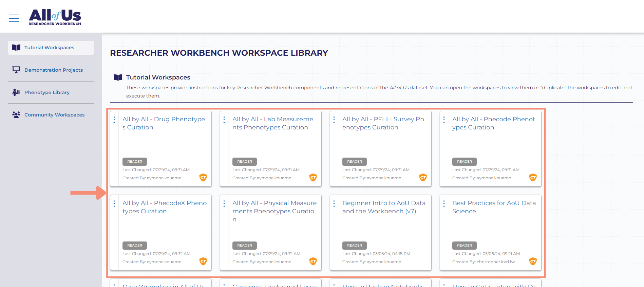The width and height of the screenshot is (644, 287).
Task: Open kebab menu on PFHH Survey Phenotypes card
Action: point(334,120)
